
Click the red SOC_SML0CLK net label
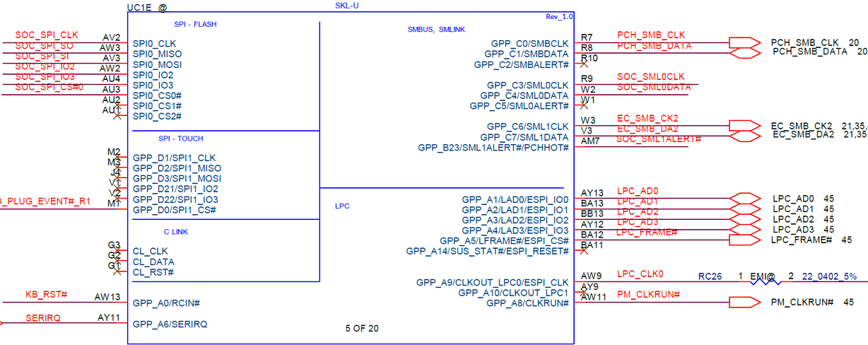651,76
